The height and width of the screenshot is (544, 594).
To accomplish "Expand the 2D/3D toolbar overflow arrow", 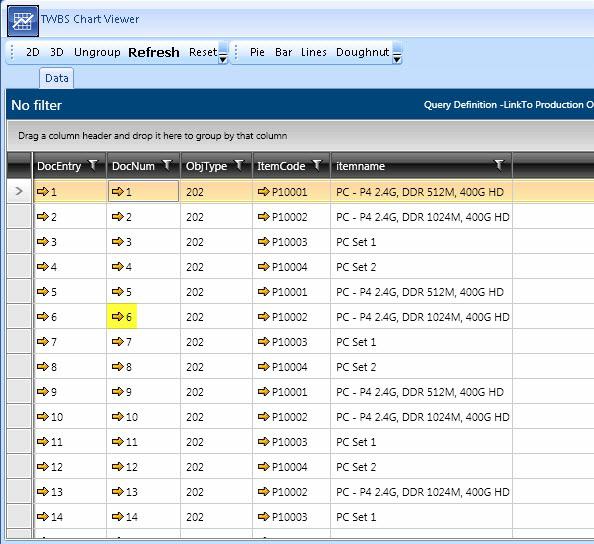I will pyautogui.click(x=223, y=53).
